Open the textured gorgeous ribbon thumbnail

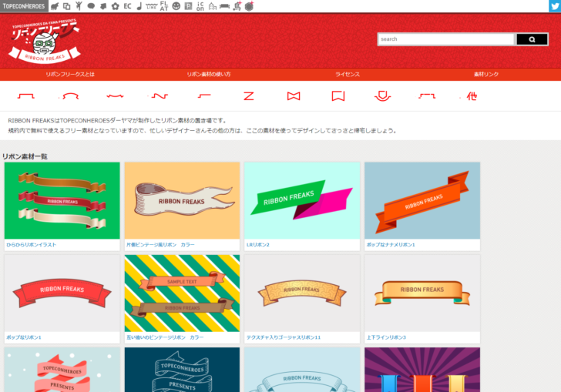(x=302, y=293)
